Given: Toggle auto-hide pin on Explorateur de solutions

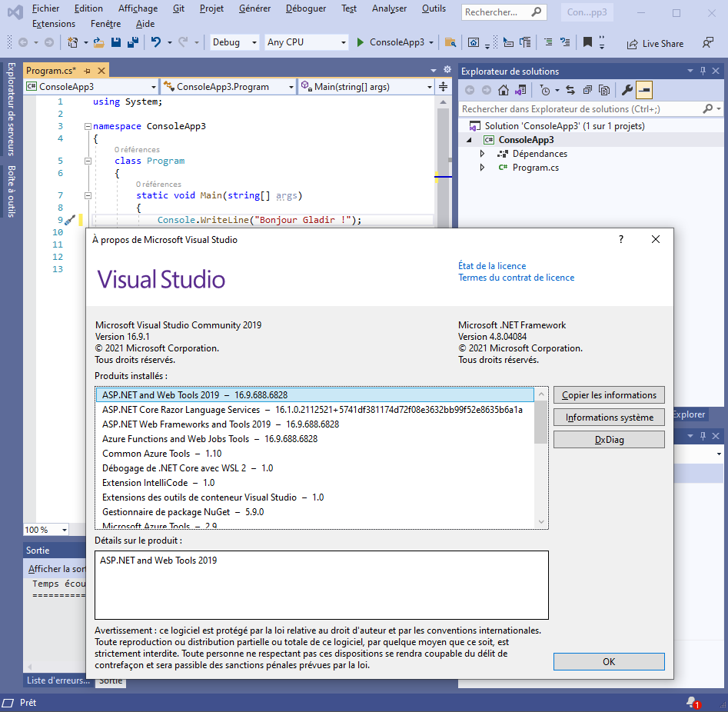Looking at the screenshot, I should (703, 72).
